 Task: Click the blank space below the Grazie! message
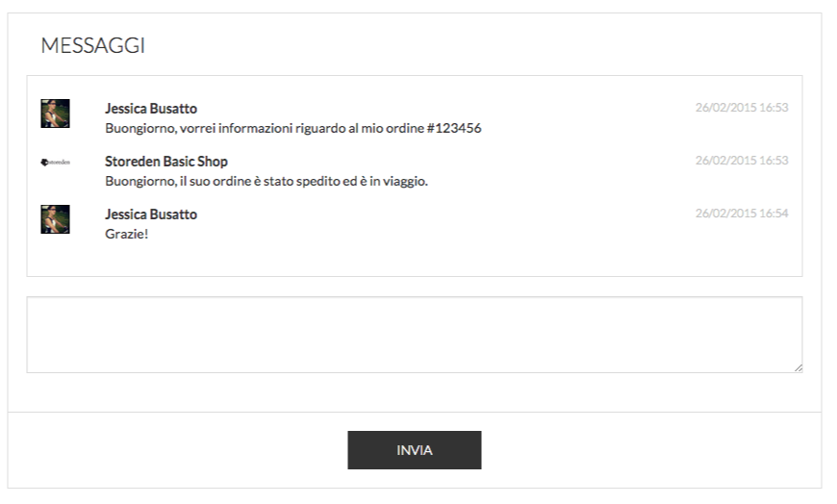(414, 258)
